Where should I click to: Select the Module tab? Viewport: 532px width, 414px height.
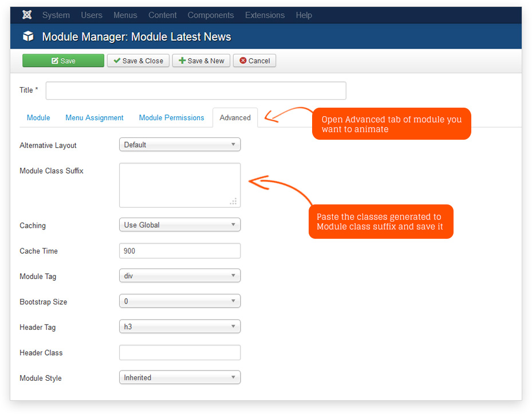(38, 117)
